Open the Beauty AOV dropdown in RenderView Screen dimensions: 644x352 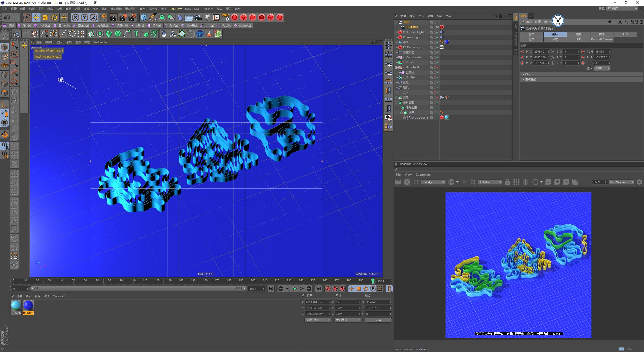(433, 182)
